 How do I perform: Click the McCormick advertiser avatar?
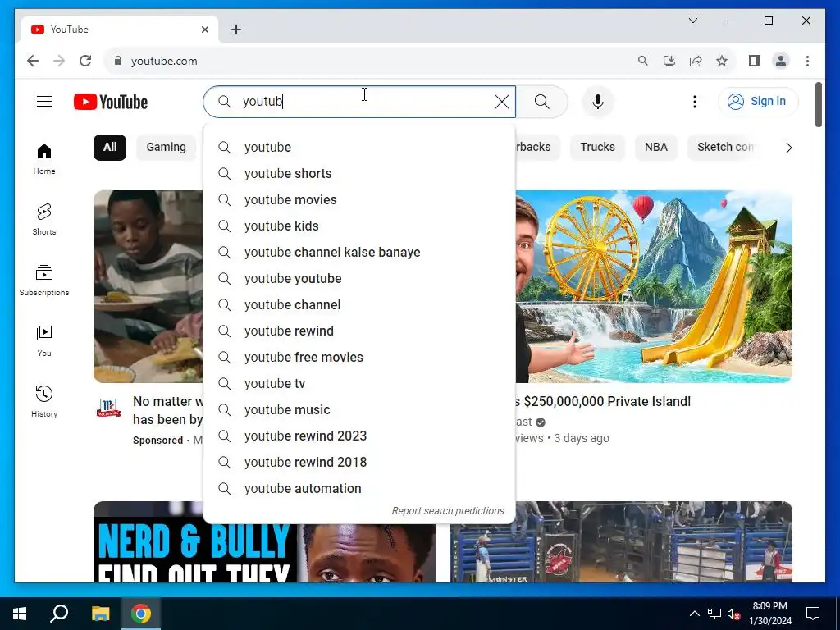(x=109, y=409)
